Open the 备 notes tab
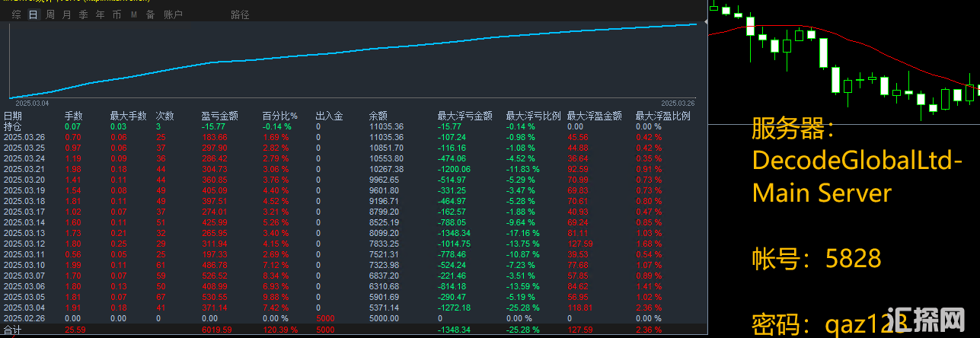Viewport: 980px width, 338px height. [150, 14]
